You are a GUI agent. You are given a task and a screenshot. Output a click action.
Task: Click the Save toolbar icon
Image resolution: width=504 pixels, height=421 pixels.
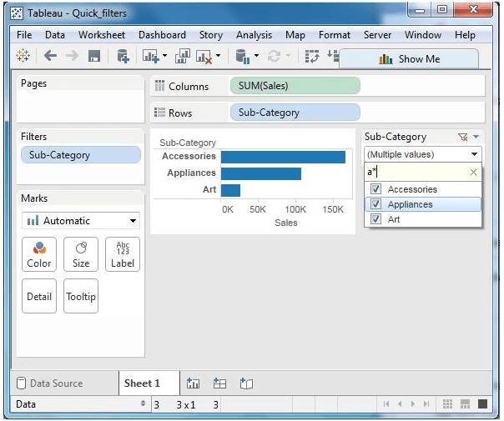pos(94,57)
